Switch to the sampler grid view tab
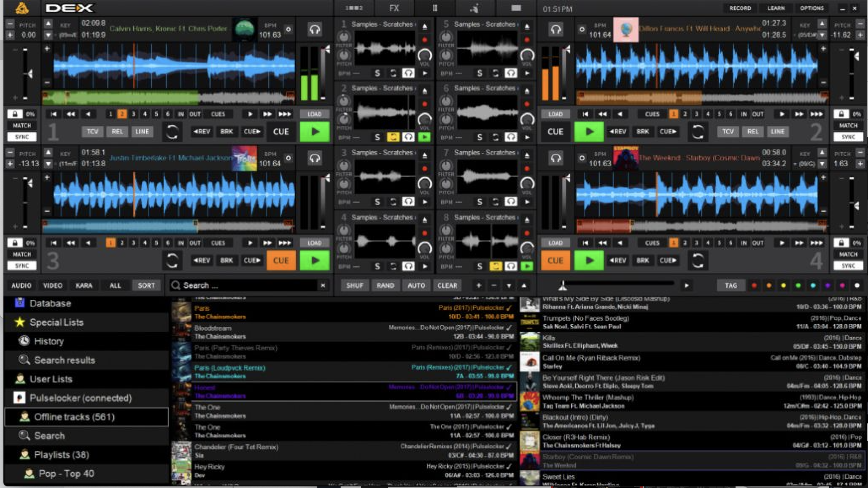 (434, 8)
